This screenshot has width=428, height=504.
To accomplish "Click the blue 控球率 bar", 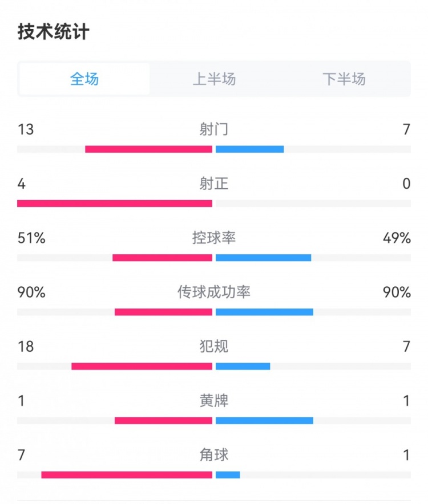I will [263, 258].
